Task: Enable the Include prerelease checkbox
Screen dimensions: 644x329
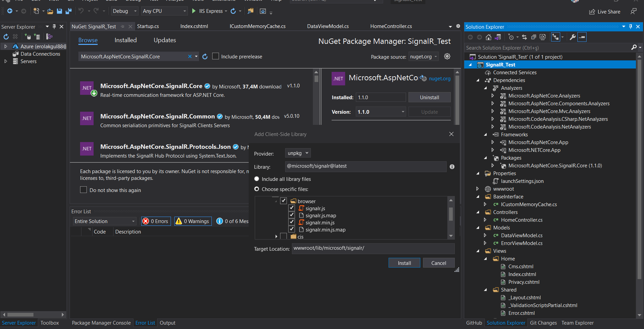Action: point(216,56)
